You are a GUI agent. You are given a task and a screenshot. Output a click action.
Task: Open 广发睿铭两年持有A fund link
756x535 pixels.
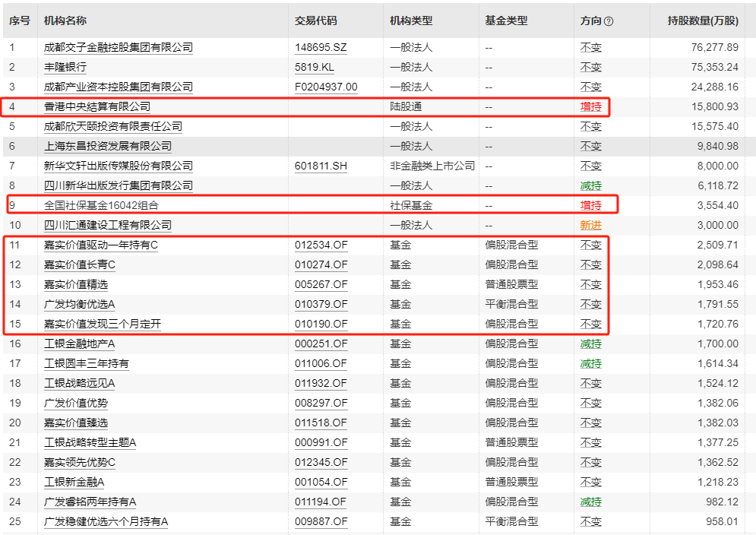[90, 502]
